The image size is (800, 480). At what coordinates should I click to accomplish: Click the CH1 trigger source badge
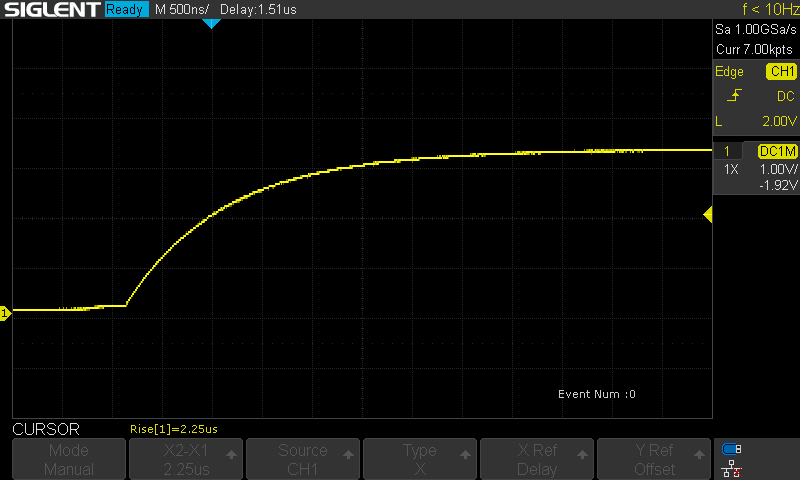tap(780, 72)
